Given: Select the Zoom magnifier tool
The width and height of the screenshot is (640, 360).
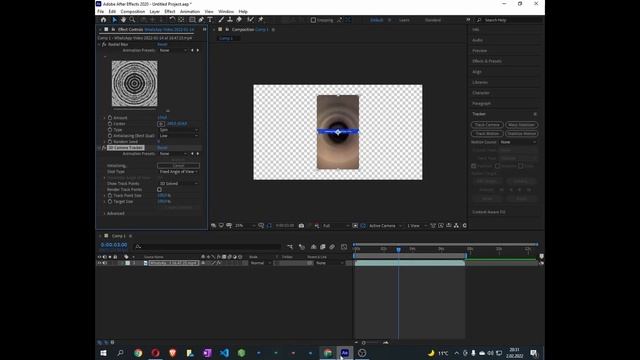Looking at the screenshot, I should click(132, 20).
